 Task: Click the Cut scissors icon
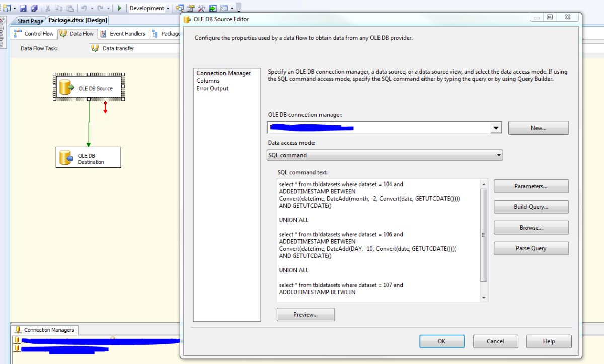(x=48, y=8)
